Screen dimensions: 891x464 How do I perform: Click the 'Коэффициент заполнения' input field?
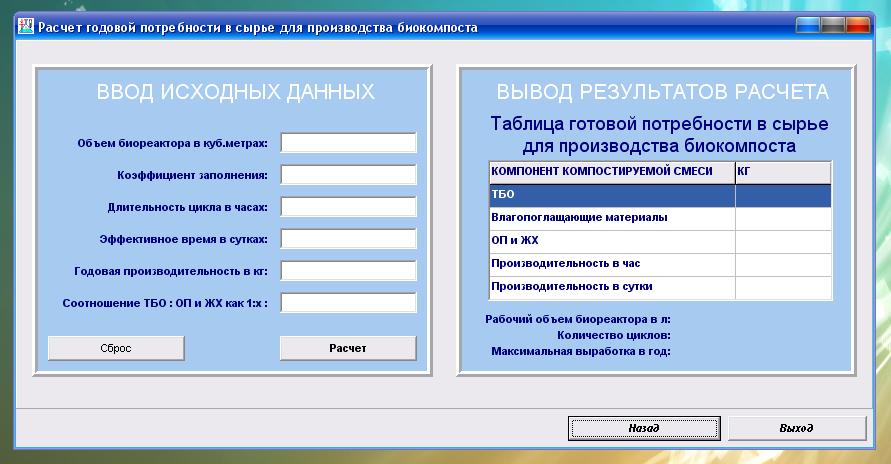[x=348, y=175]
